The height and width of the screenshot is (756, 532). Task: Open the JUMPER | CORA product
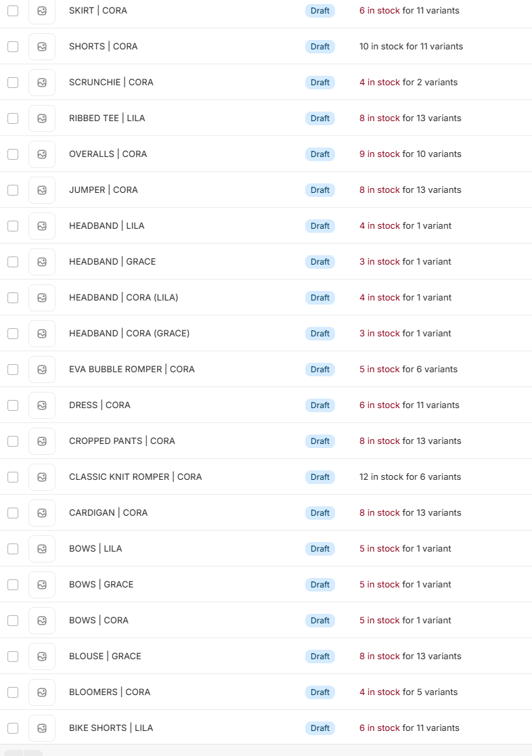click(104, 190)
